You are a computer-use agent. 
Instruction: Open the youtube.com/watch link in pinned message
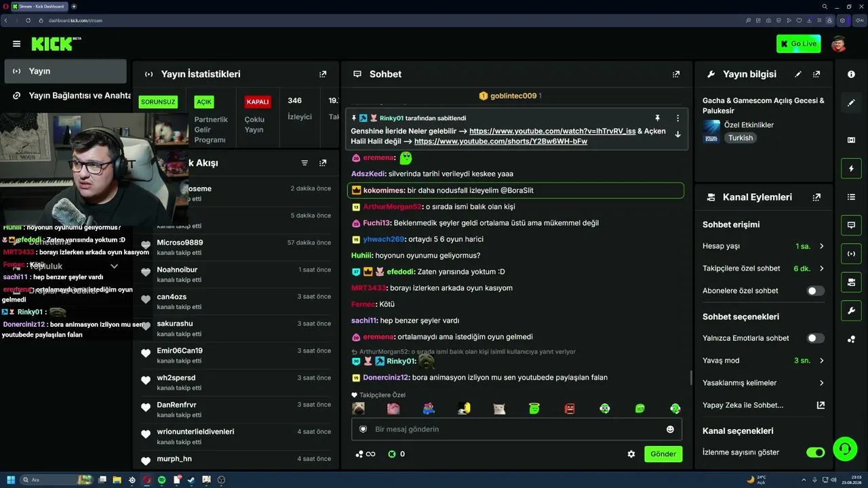click(x=553, y=131)
